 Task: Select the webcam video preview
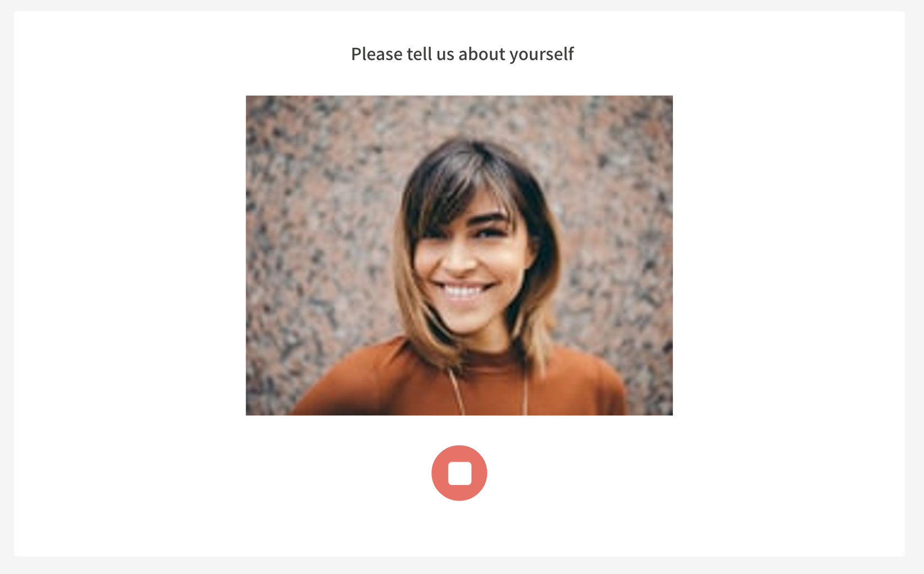(459, 255)
